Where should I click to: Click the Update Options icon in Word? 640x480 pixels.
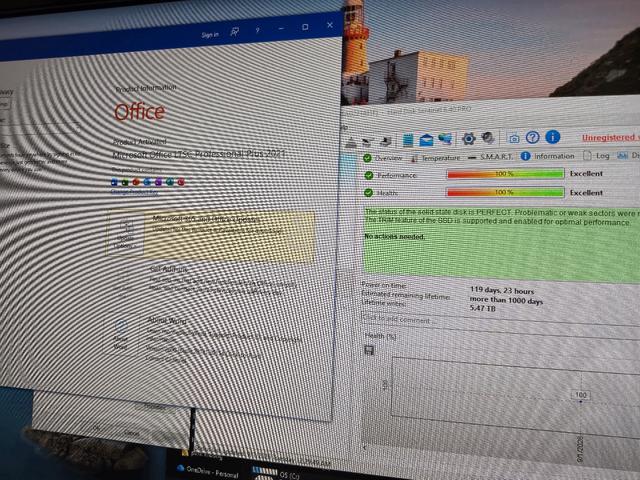click(x=126, y=235)
